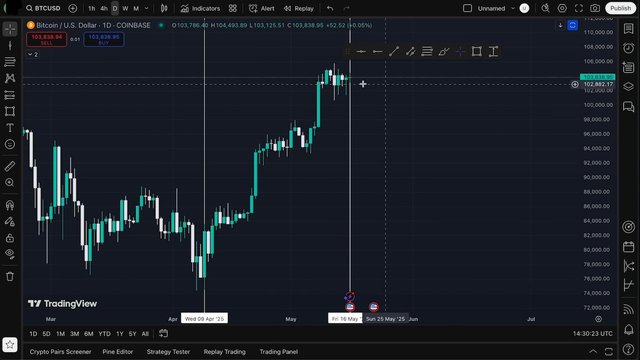Viewport: 640px width, 360px height.
Task: Open object tree layers panel
Action: 629,87
